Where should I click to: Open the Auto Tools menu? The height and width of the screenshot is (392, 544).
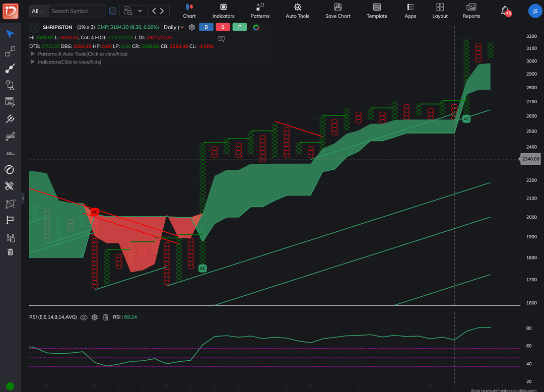[x=297, y=11]
